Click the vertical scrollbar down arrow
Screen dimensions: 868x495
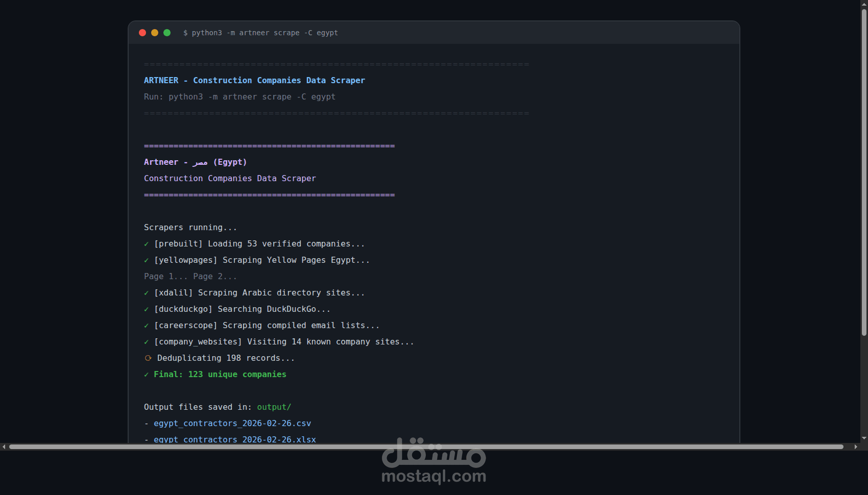pyautogui.click(x=864, y=438)
